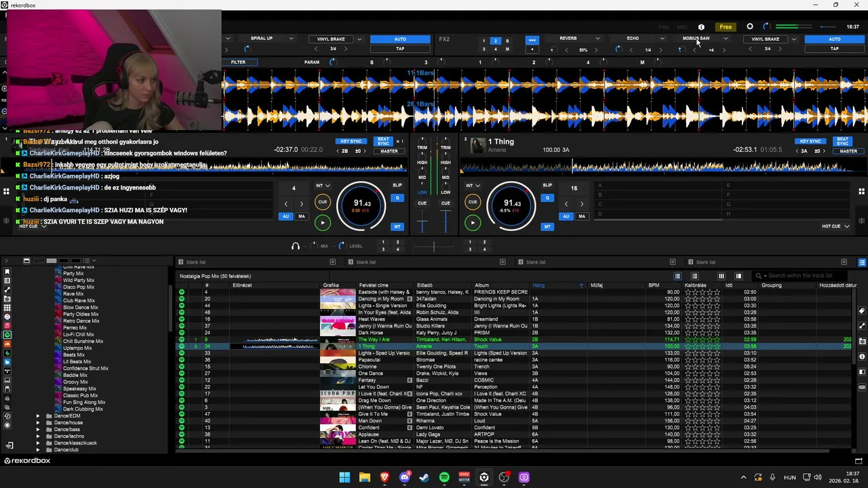The image size is (868, 488).
Task: Toggle the FILTER color FX button
Action: point(238,62)
